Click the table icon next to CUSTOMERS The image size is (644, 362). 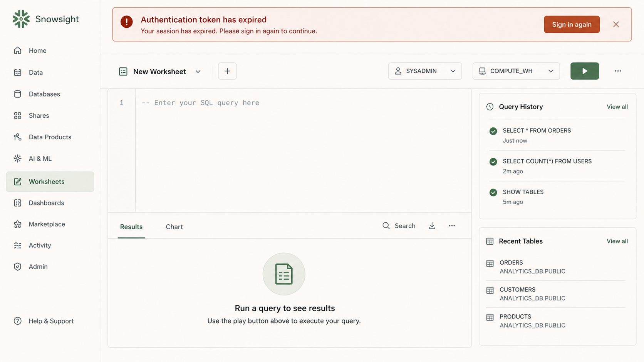490,290
